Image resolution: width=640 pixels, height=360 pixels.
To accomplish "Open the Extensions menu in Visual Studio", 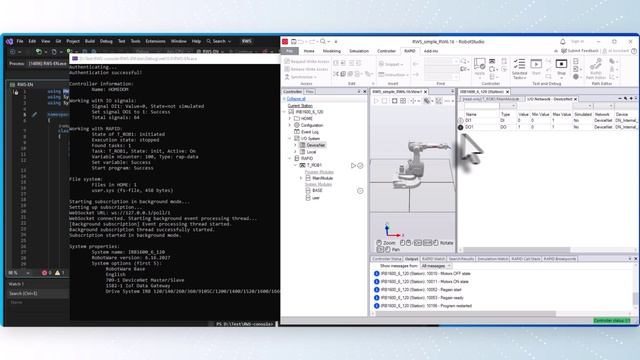I will 156,41.
